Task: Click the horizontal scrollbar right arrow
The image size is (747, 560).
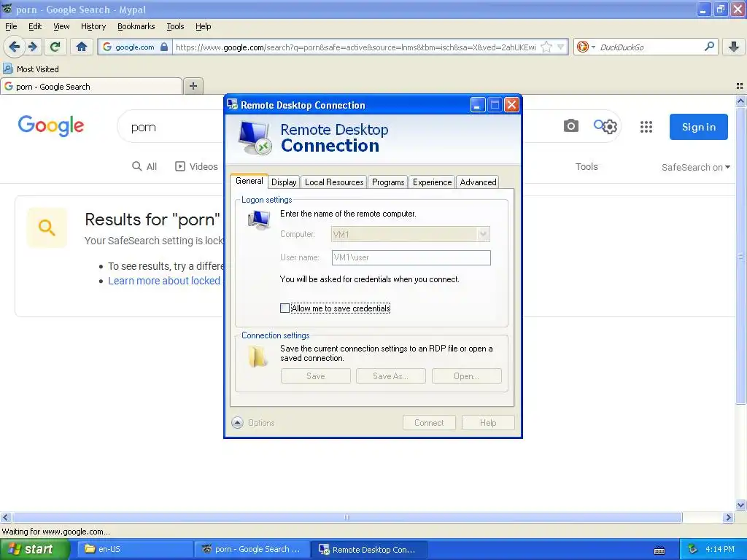Action: tap(728, 517)
